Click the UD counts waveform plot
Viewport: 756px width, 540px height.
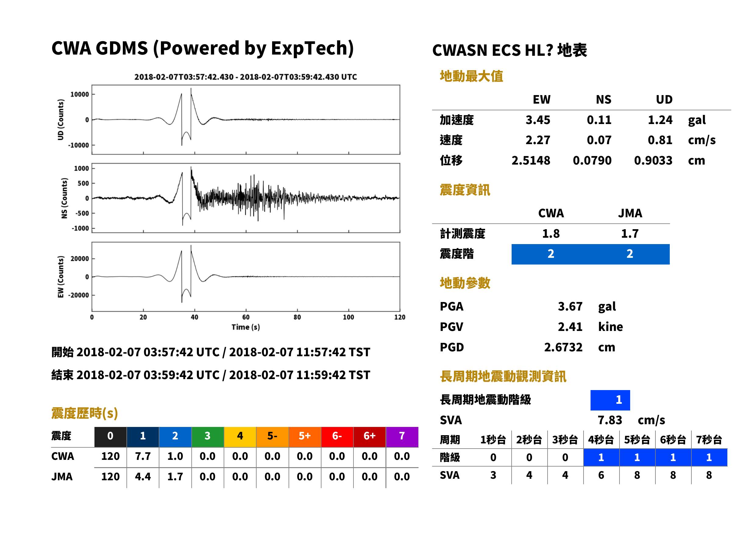coord(246,120)
